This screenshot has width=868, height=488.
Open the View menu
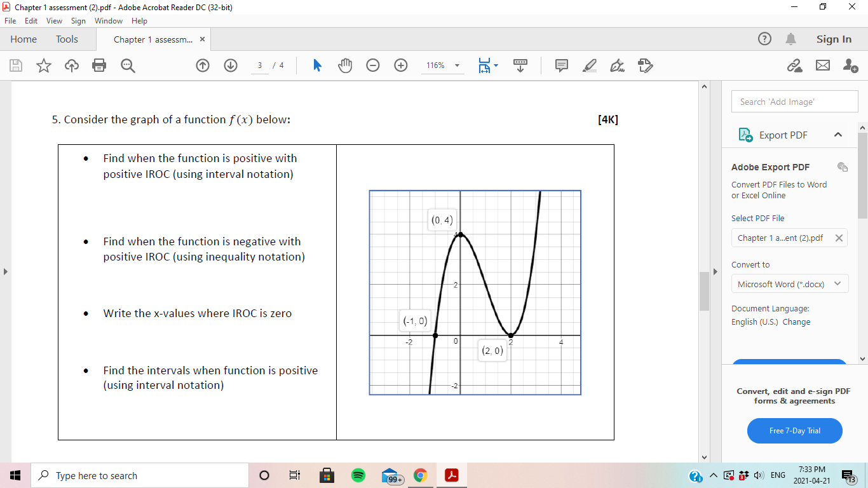click(53, 20)
